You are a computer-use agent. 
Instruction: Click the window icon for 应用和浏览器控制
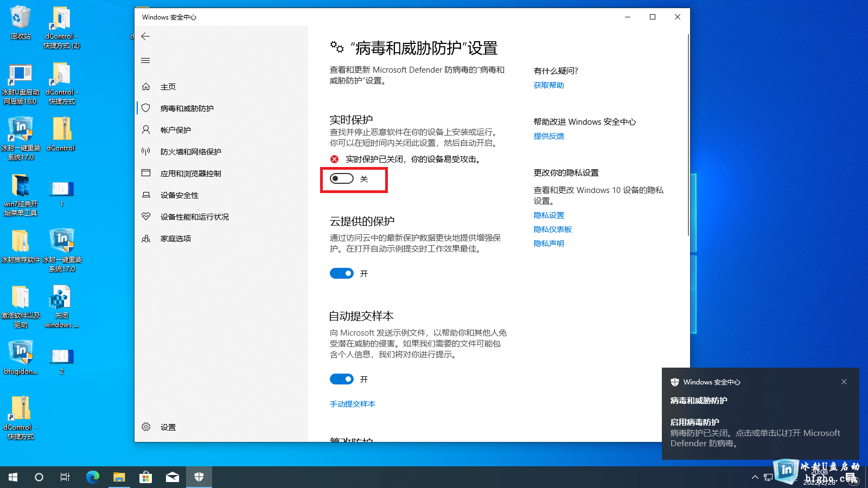pyautogui.click(x=146, y=174)
